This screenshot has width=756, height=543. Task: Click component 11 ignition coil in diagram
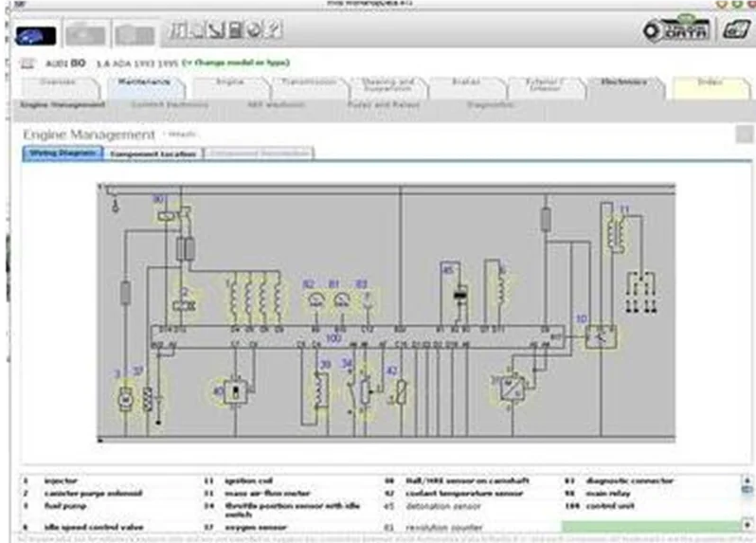point(616,235)
